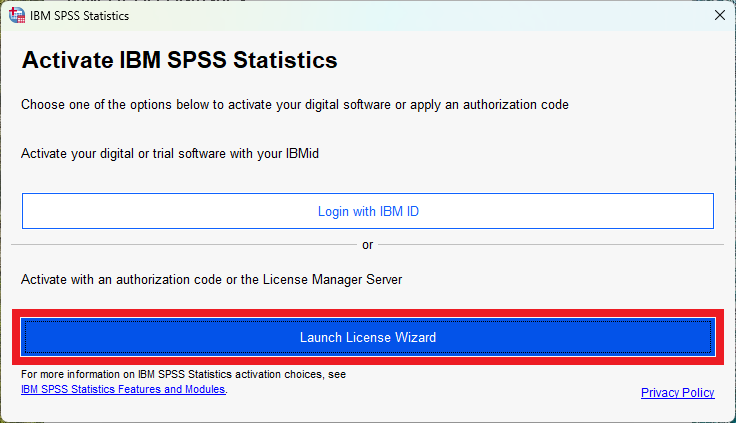The width and height of the screenshot is (736, 423).
Task: Click the 'Activate IBM SPSS Statistics' heading
Action: point(179,60)
